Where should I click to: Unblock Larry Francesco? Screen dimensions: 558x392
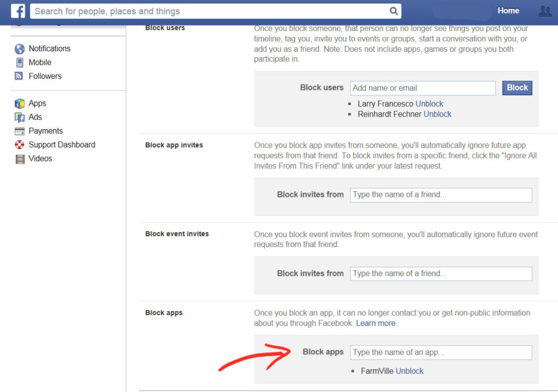pyautogui.click(x=429, y=104)
